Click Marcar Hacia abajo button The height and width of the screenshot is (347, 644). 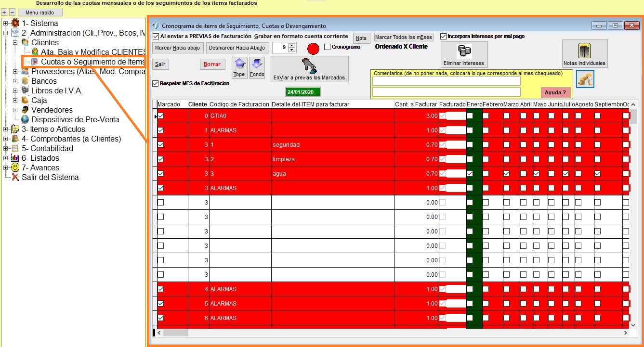pos(178,48)
